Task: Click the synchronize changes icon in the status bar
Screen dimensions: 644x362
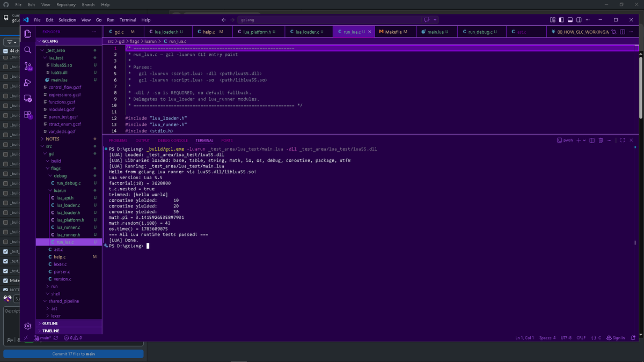Action: pyautogui.click(x=56, y=338)
